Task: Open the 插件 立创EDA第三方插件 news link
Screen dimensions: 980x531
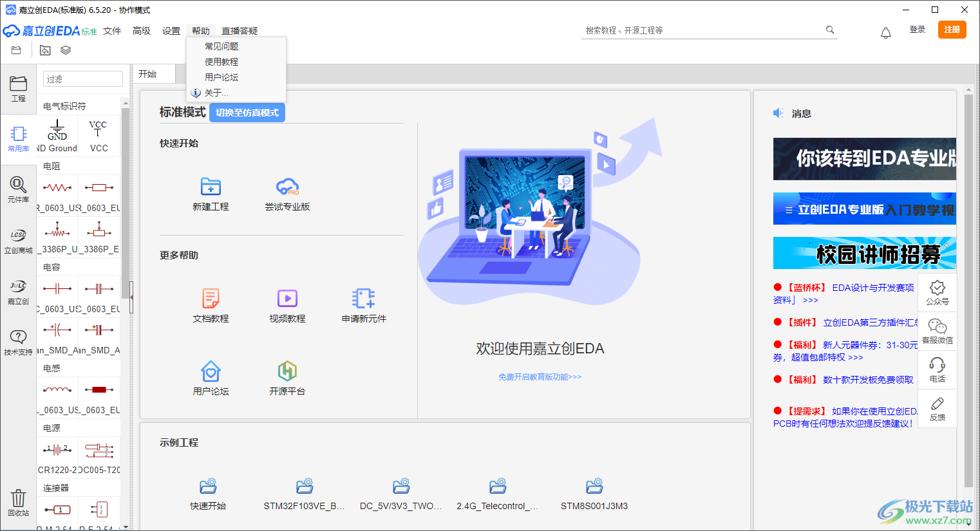Action: click(x=846, y=322)
